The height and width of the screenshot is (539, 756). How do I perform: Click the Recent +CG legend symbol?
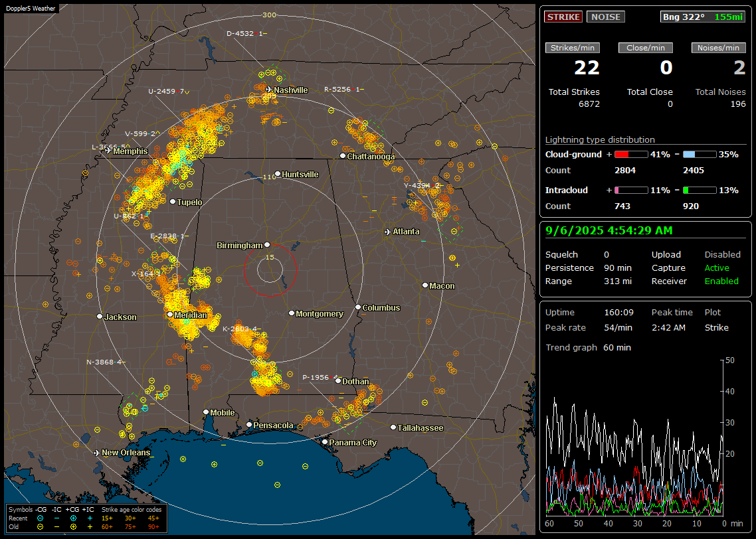[73, 518]
